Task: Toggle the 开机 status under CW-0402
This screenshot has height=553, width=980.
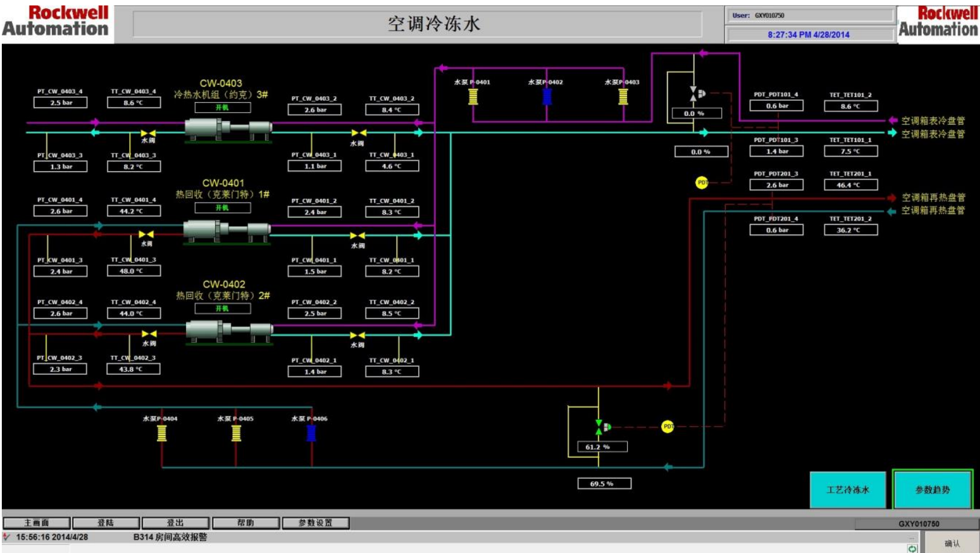Action: pos(222,309)
